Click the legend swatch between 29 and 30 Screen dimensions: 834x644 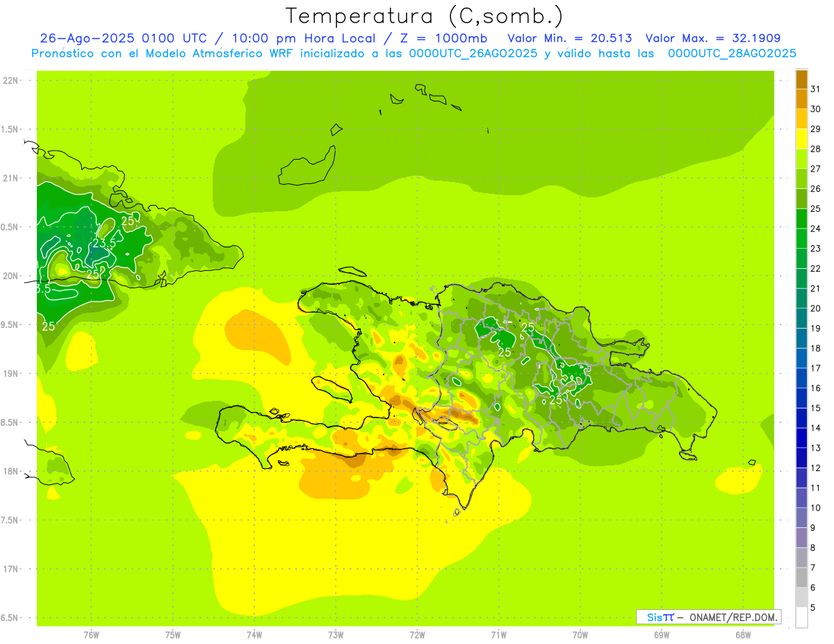click(x=801, y=119)
